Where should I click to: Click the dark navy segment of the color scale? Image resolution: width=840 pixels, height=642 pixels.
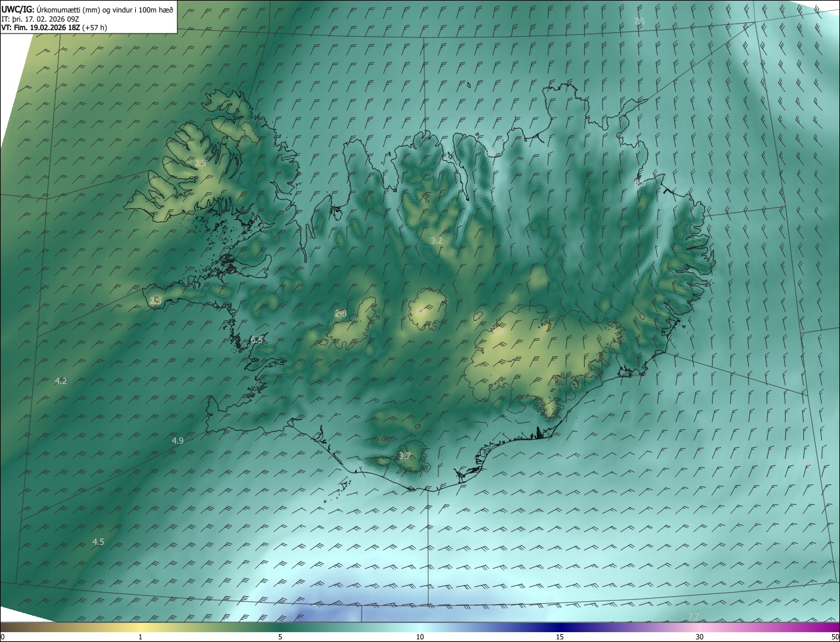point(560,627)
